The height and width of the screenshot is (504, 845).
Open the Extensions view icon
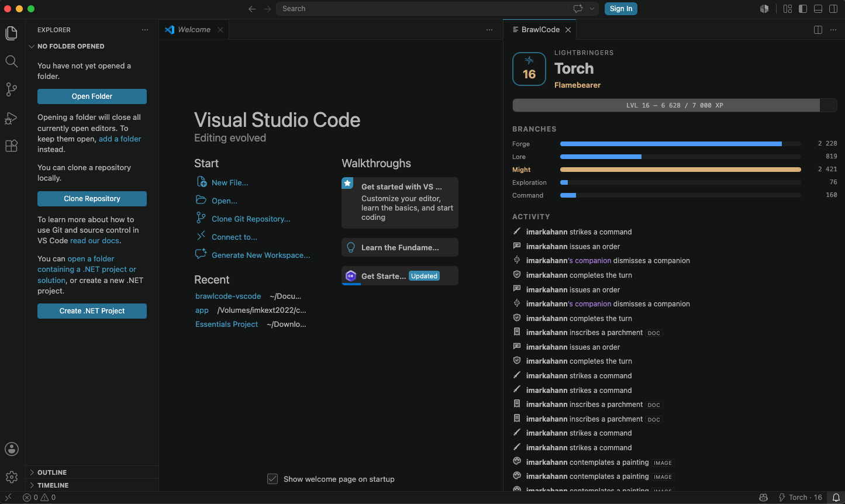[12, 146]
